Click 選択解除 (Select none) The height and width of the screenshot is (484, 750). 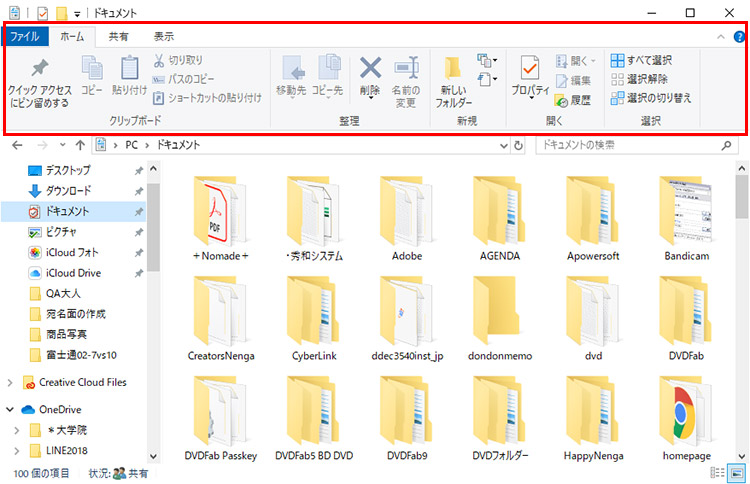click(640, 79)
